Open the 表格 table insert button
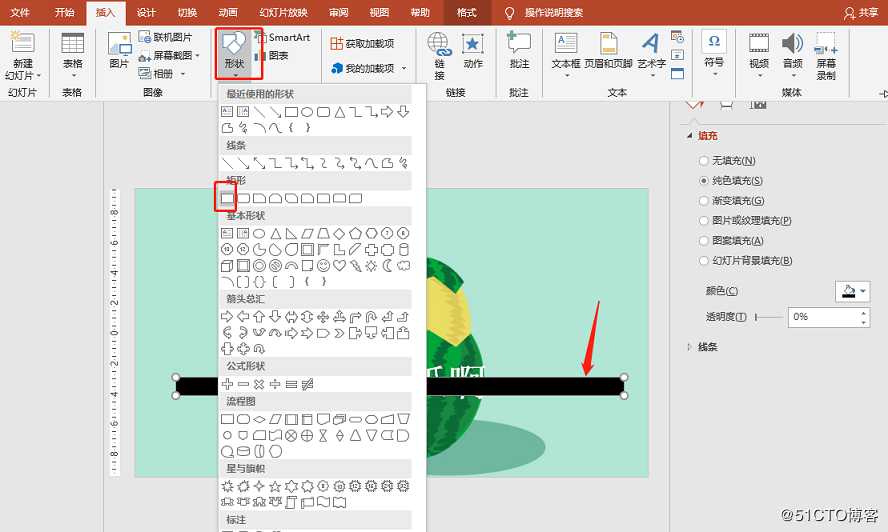 72,55
